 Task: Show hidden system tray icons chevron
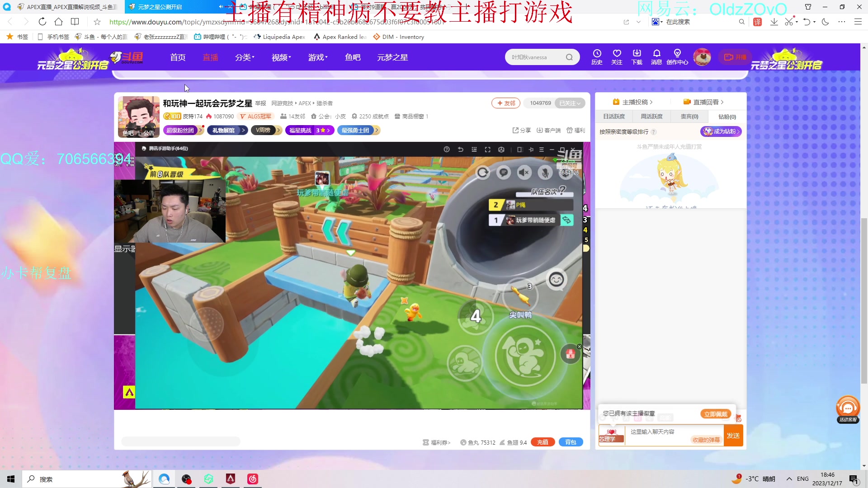click(789, 479)
